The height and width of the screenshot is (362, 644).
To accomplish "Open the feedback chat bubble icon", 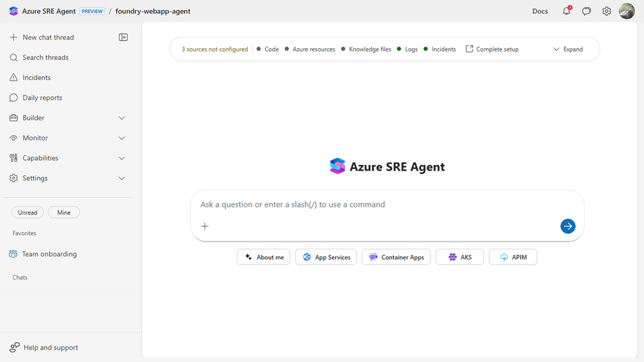I will click(x=587, y=11).
